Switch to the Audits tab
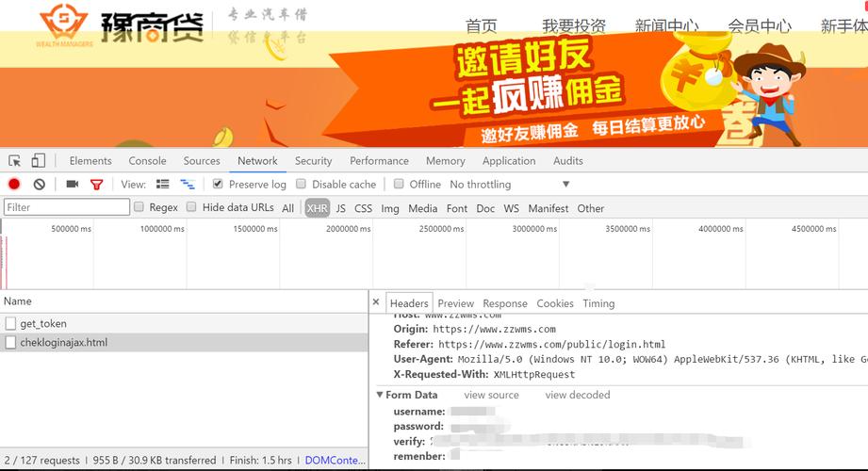868x471 pixels. [568, 160]
